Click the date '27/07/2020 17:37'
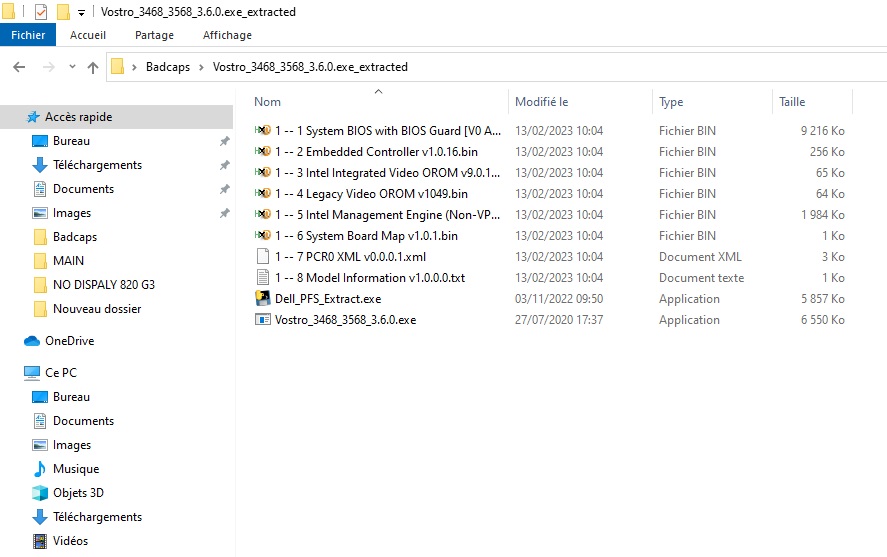 point(559,319)
